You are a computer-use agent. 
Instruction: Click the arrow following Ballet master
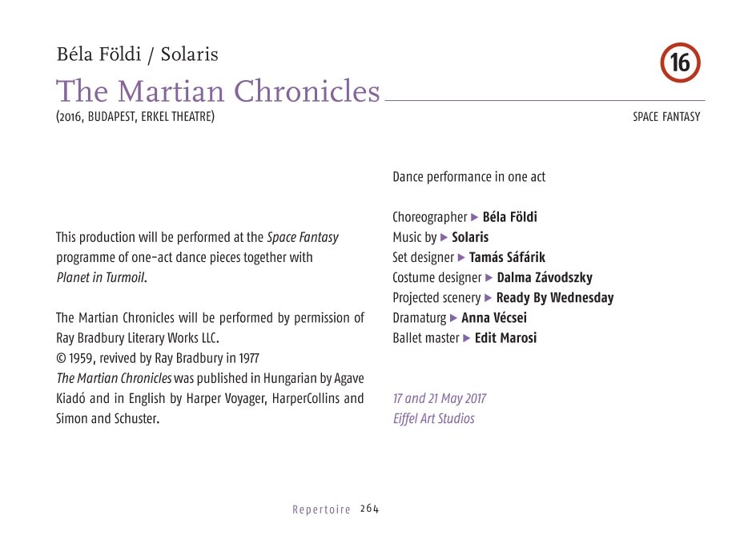[x=468, y=338]
